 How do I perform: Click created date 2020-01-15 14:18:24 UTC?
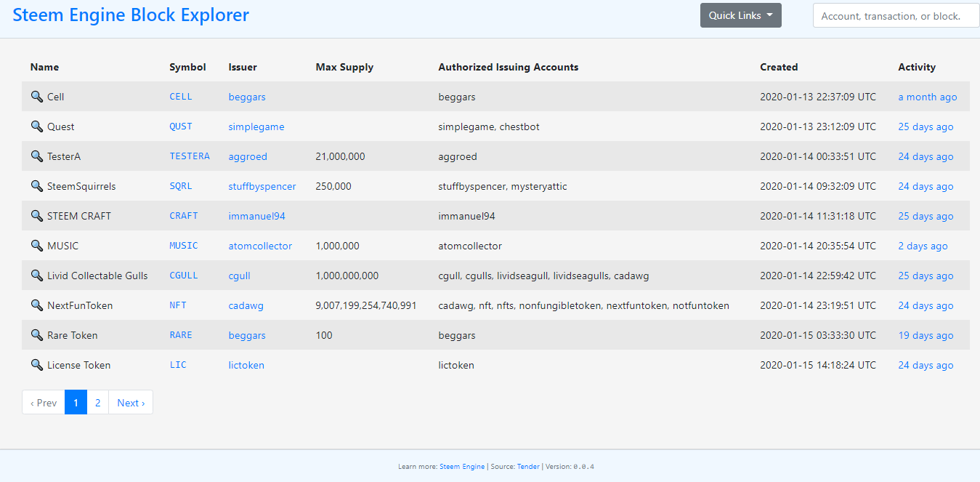point(818,365)
